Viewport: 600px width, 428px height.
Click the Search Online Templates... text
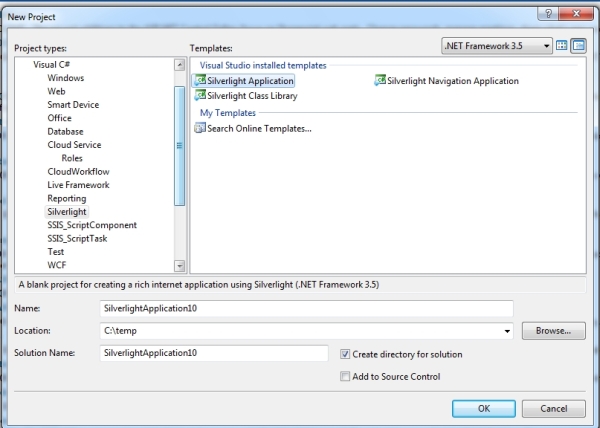pos(259,129)
